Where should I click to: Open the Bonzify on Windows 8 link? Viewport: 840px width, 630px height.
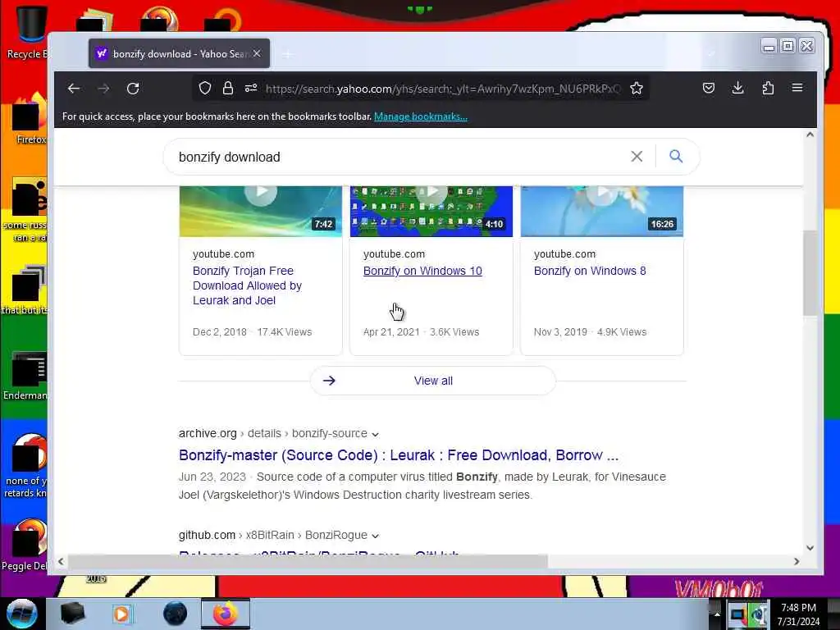(x=590, y=271)
